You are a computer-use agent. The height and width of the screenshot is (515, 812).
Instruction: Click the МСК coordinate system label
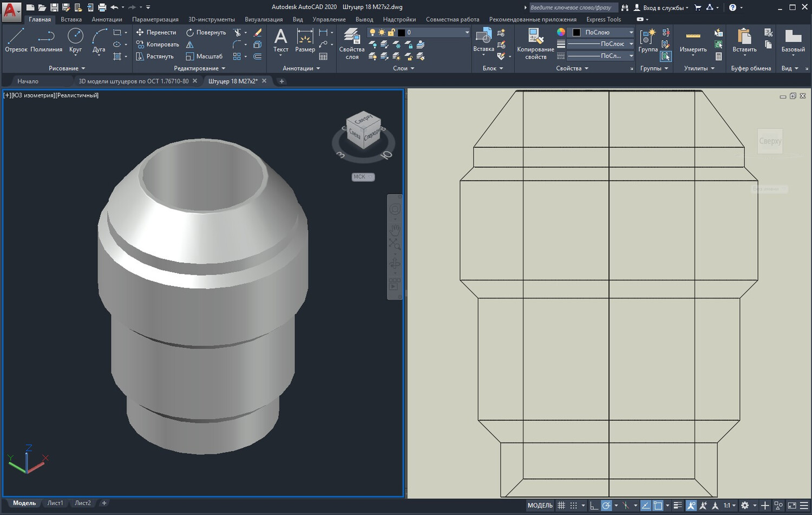(x=363, y=177)
